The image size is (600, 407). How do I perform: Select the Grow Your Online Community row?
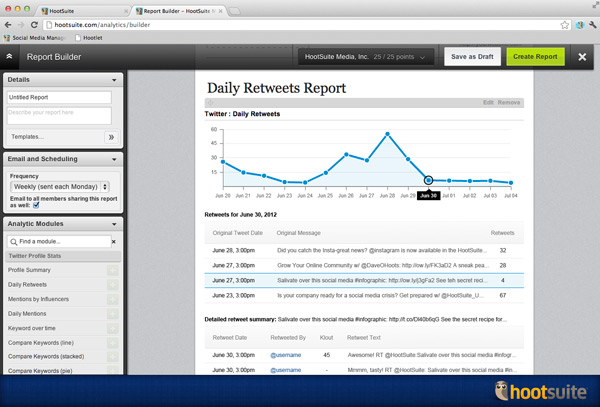[364, 265]
